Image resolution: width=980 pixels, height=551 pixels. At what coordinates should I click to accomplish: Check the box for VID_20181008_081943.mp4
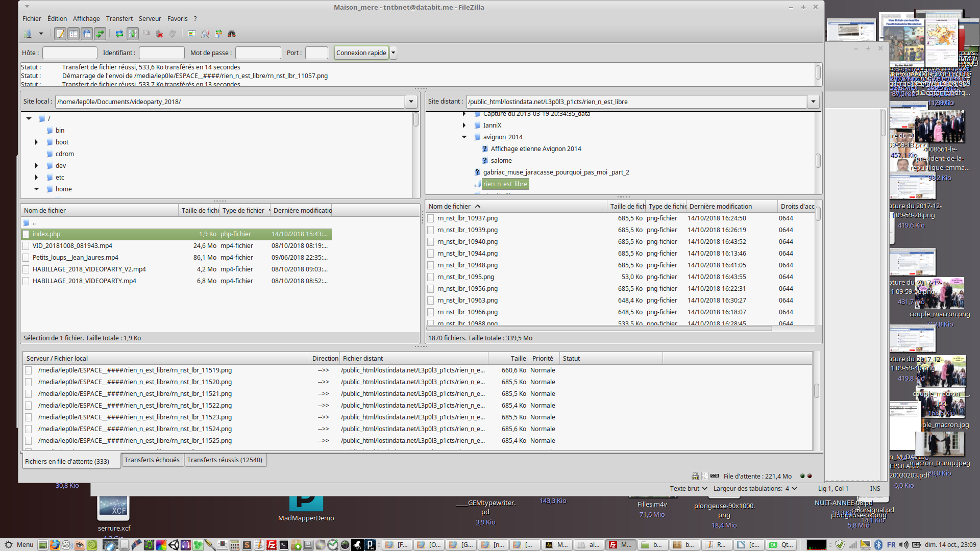[26, 246]
